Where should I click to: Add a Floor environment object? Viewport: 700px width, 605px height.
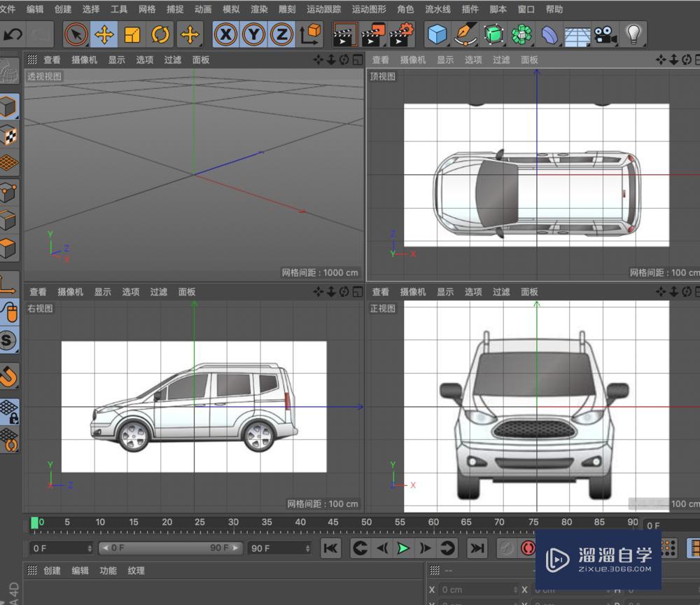577,36
